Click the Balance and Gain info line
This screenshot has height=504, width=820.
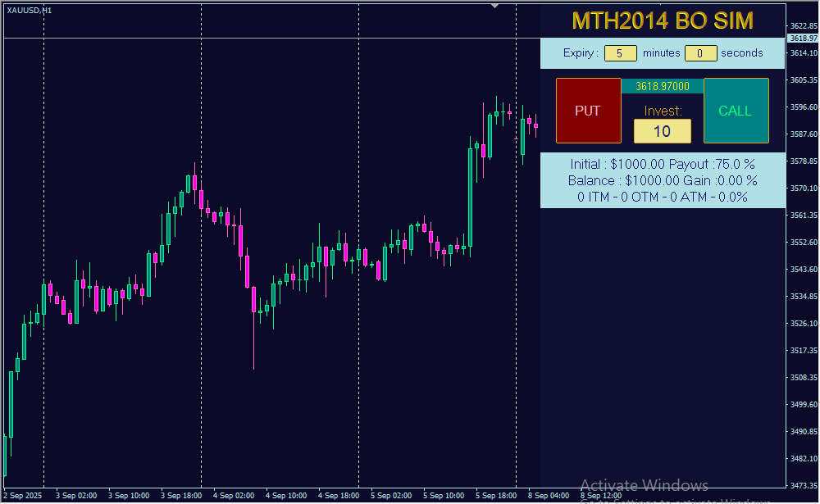(x=662, y=180)
